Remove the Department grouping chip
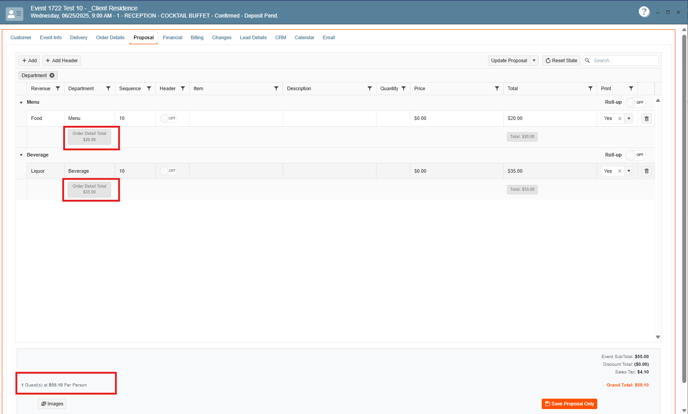 52,75
